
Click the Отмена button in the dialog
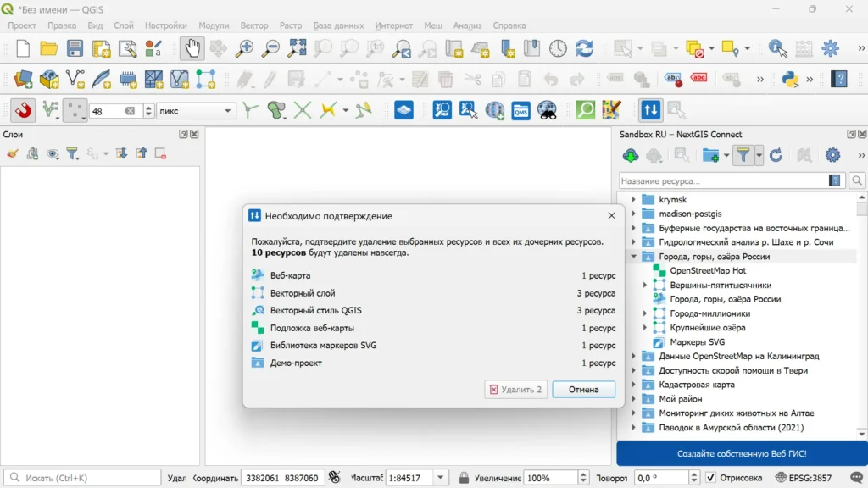[x=583, y=390]
